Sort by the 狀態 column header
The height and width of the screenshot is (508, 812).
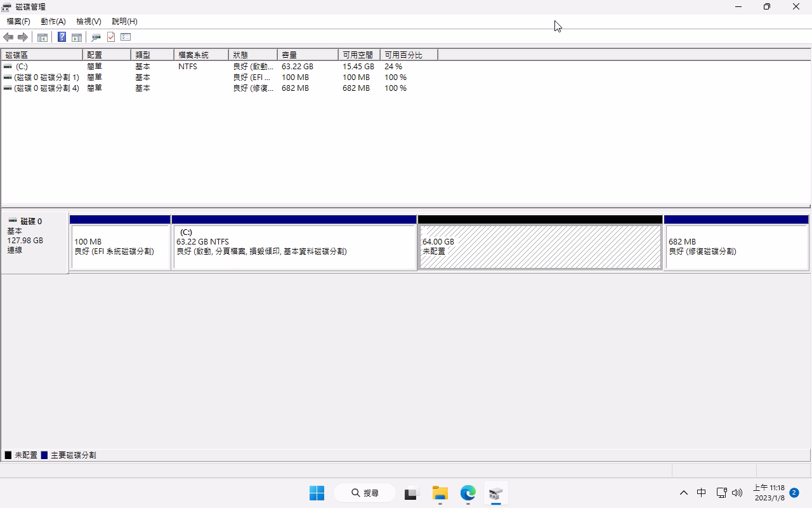coord(253,55)
